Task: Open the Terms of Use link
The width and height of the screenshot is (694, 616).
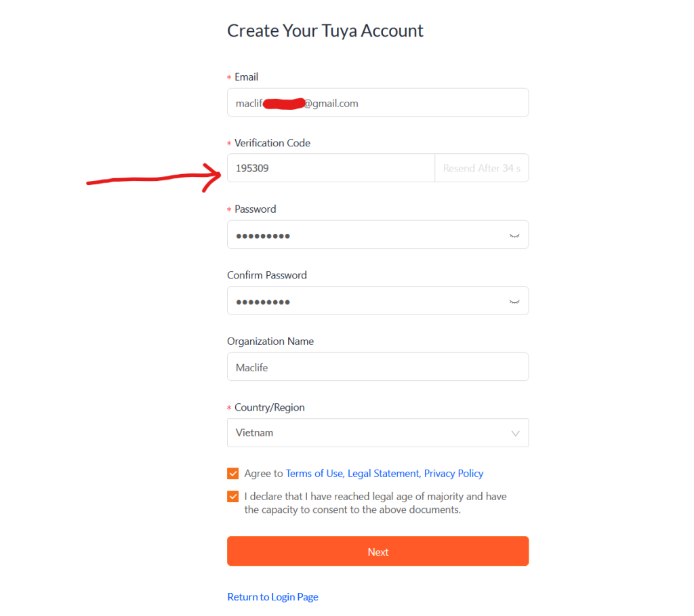Action: (314, 474)
